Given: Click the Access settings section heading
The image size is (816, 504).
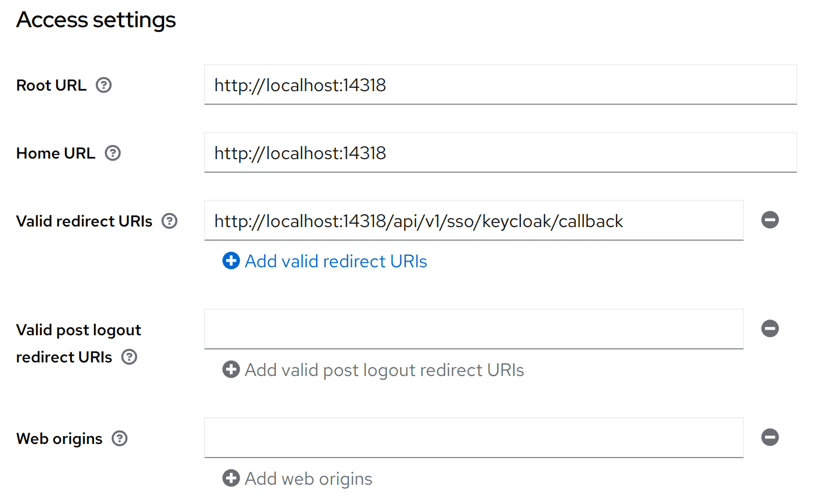Looking at the screenshot, I should click(x=95, y=19).
